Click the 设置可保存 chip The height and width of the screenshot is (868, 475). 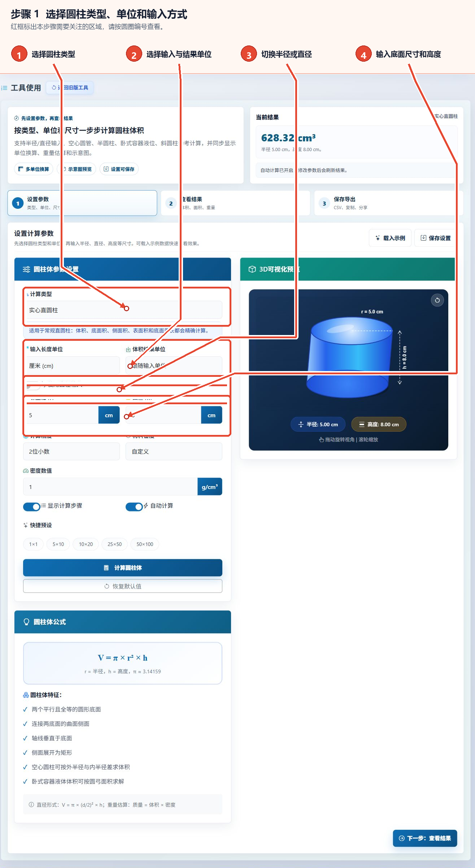(x=119, y=169)
